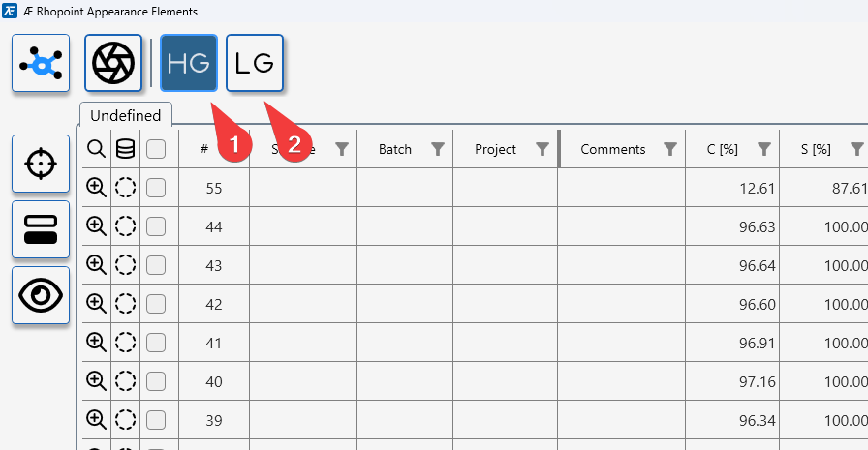
Task: Toggle the select-all checkbox in header
Action: (156, 149)
